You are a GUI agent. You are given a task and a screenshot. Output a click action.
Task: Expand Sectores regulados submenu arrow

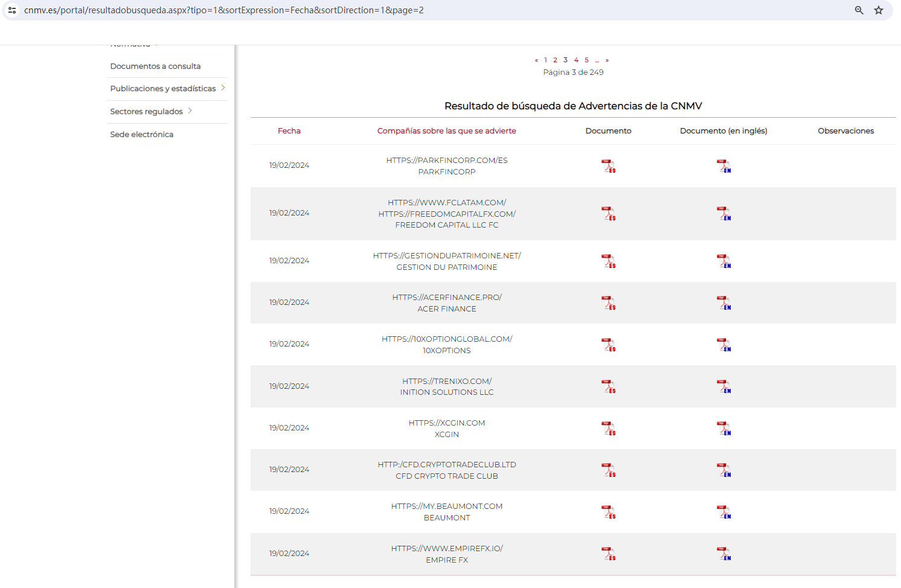[x=190, y=111]
